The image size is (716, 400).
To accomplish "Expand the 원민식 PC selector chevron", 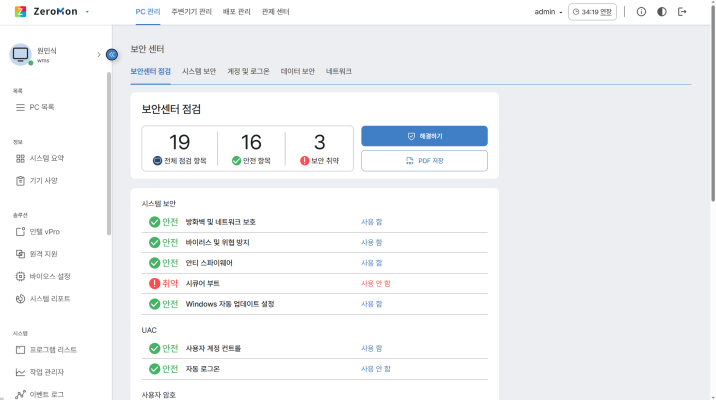I will pos(98,54).
